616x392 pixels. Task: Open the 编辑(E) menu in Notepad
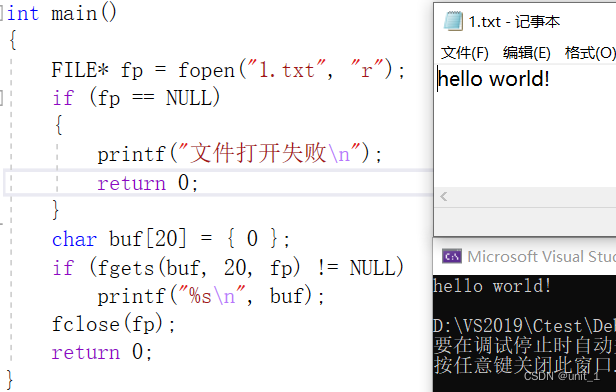526,53
